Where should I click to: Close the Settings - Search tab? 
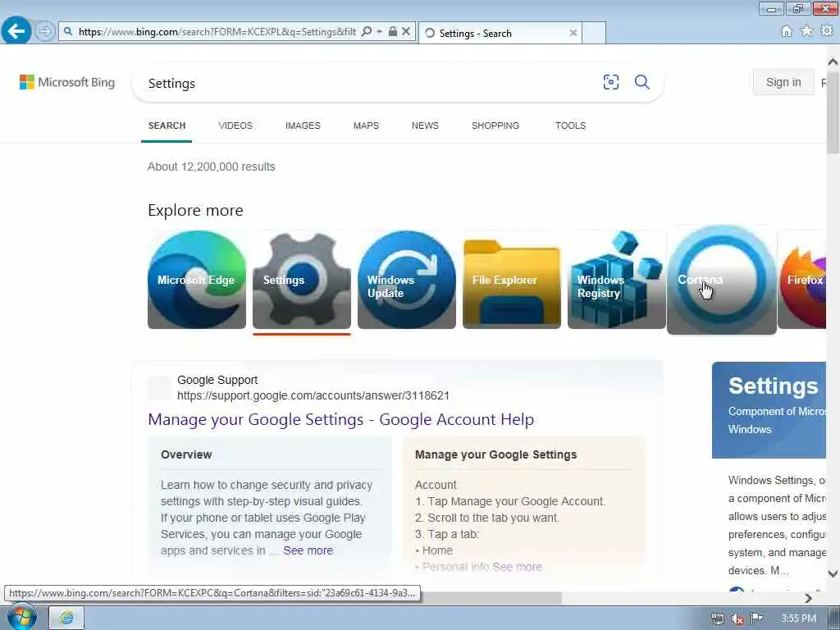(573, 33)
